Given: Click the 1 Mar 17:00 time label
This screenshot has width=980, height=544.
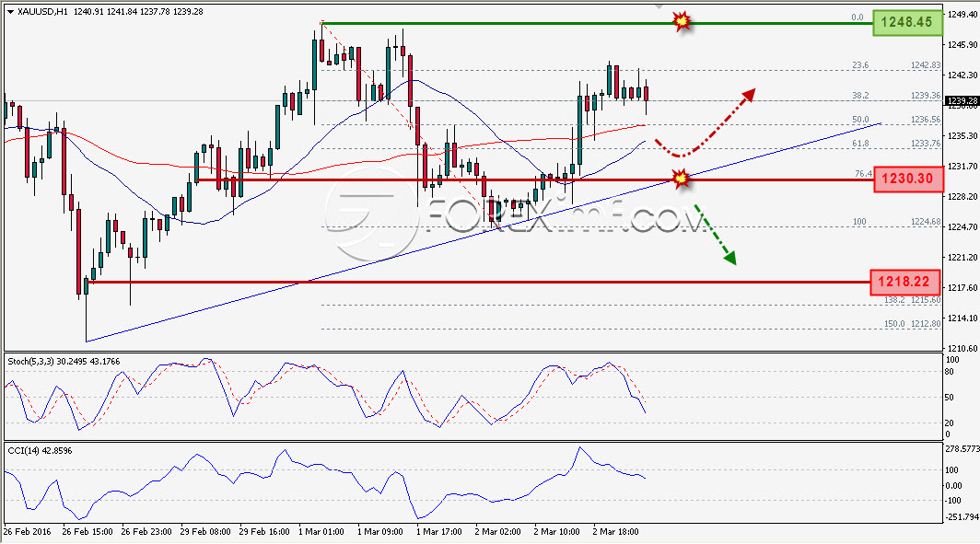Looking at the screenshot, I should click(438, 531).
